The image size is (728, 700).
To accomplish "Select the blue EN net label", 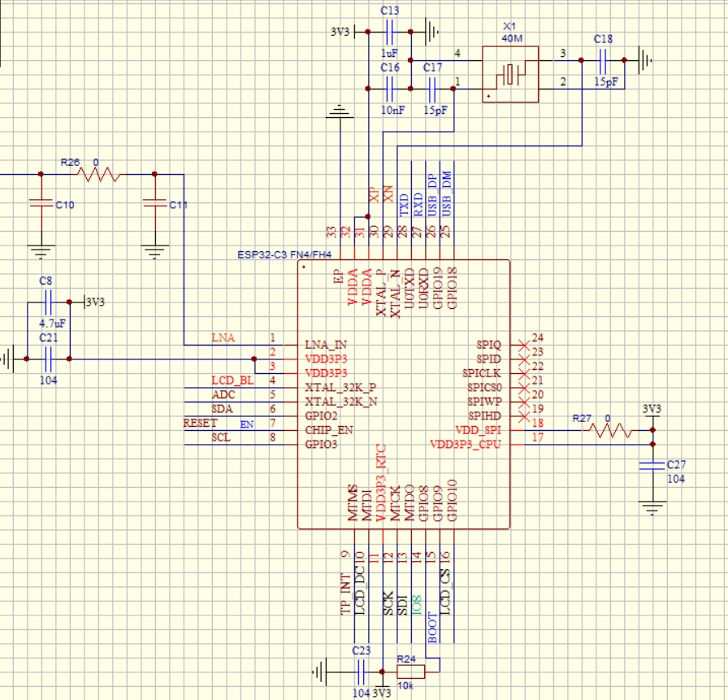I will 247,424.
